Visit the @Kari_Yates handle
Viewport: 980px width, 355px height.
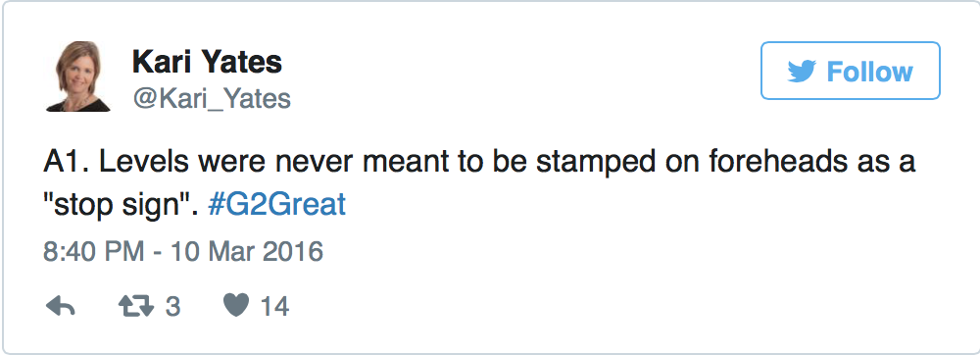click(212, 99)
